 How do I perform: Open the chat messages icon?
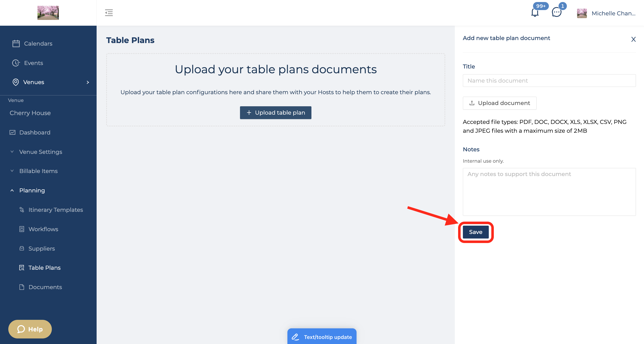click(556, 12)
